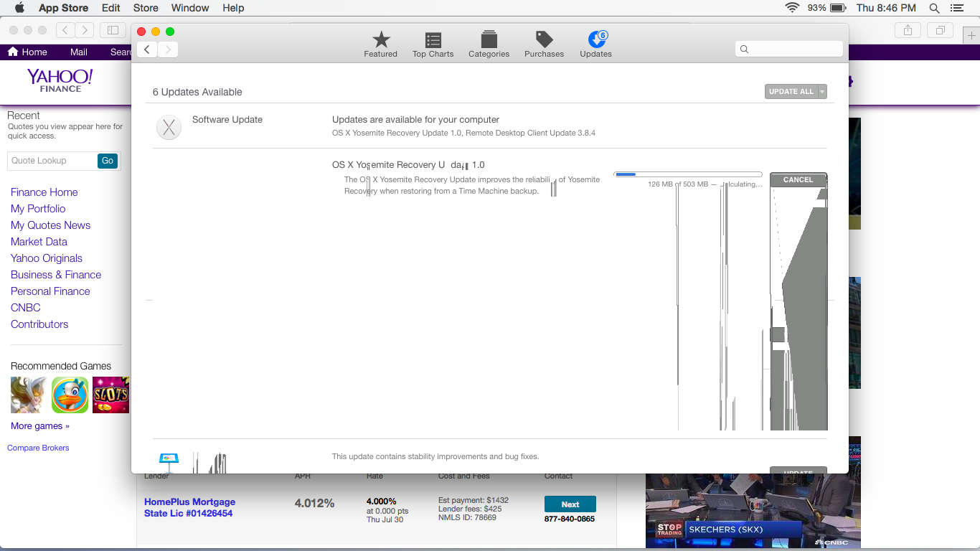Viewport: 980px width, 551px height.
Task: Click the Next button for HomePlus Mortgage
Action: 570,504
